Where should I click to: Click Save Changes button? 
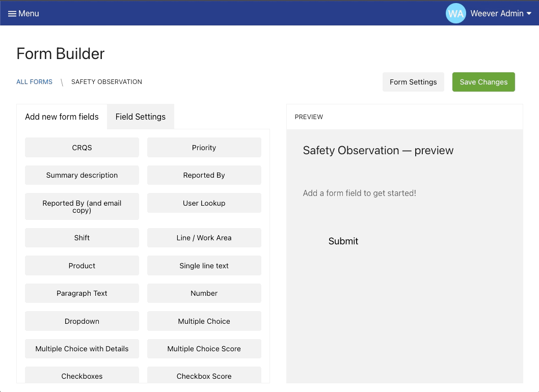[483, 82]
